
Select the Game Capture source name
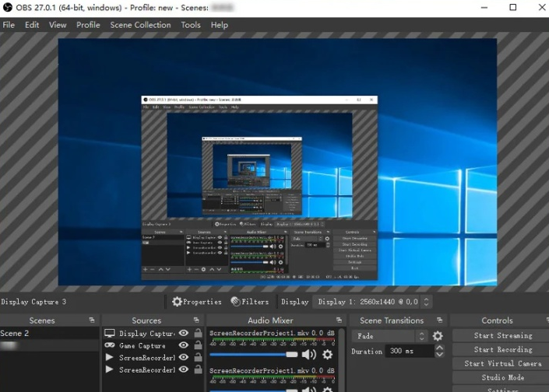(x=143, y=345)
